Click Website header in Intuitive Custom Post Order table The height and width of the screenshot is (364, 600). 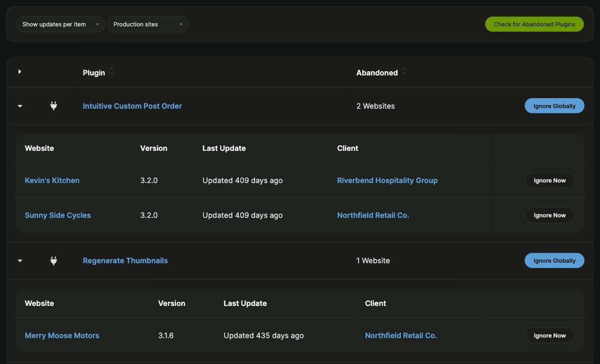(x=40, y=148)
